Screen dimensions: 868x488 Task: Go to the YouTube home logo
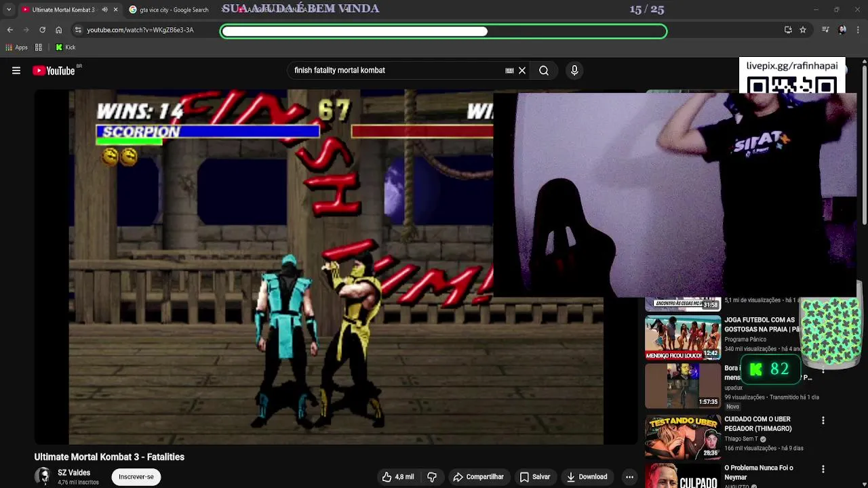point(54,70)
